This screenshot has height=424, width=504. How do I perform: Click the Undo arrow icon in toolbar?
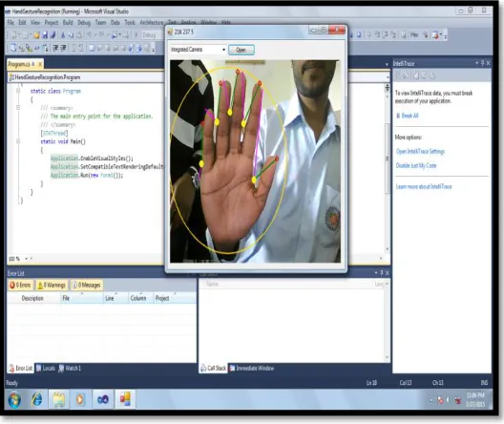pos(89,35)
